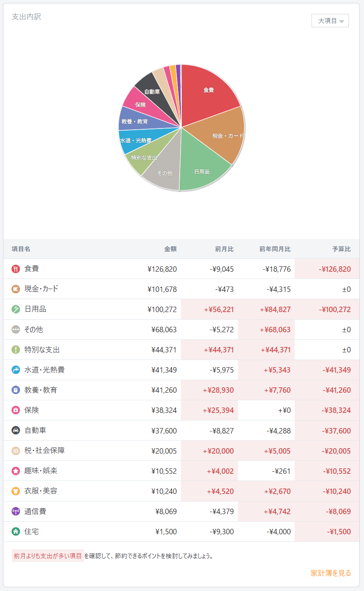Viewport: 364px width, 591px height.
Task: Click the 金額 column header
Action: (x=170, y=249)
